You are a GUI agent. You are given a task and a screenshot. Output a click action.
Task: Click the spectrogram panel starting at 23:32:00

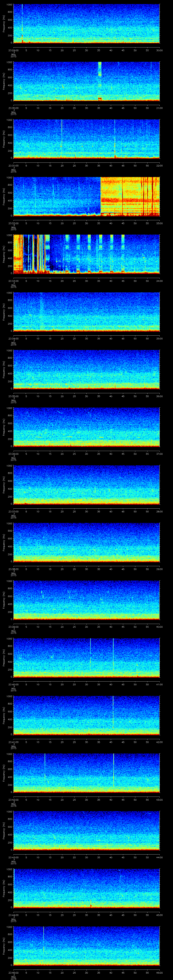point(86,197)
